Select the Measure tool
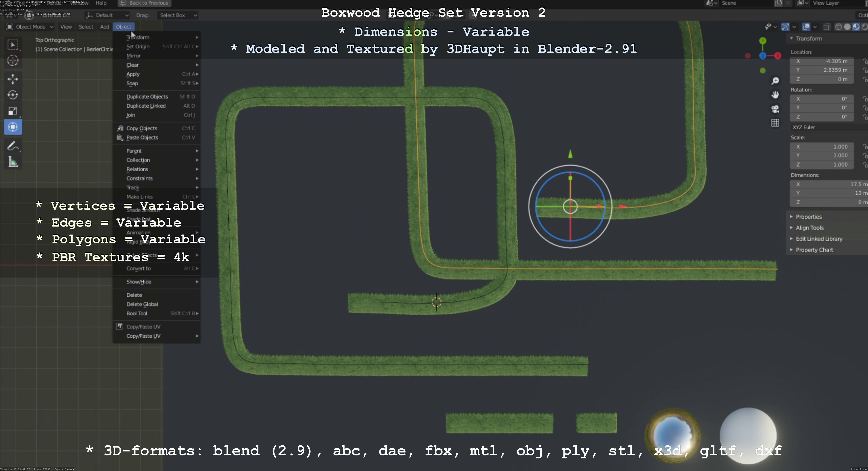The width and height of the screenshot is (868, 471). tap(13, 162)
